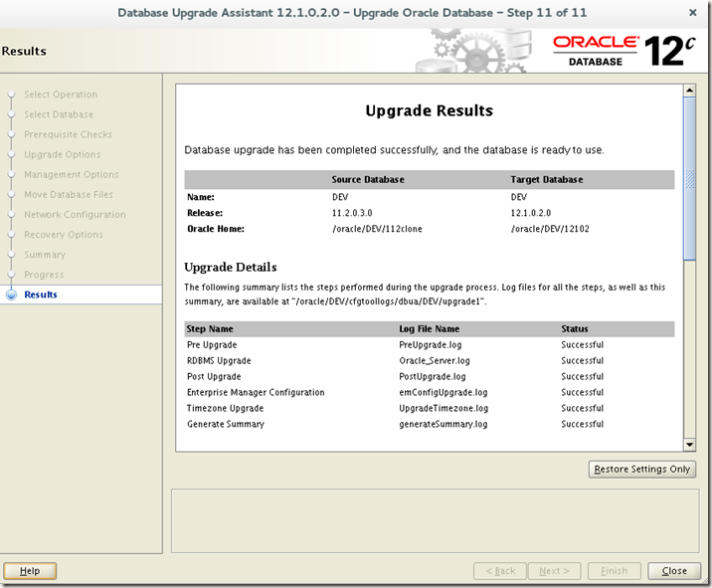The width and height of the screenshot is (712, 588).
Task: Select Network Configuration step in sidebar
Action: tap(75, 215)
